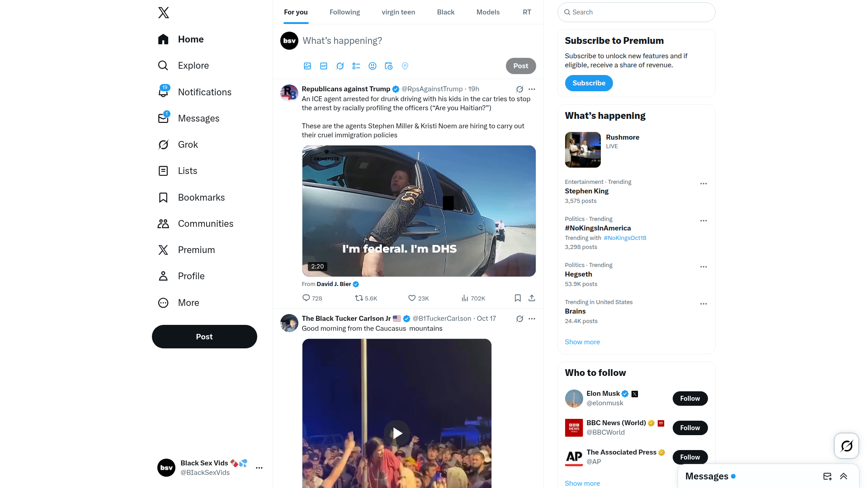Image resolution: width=868 pixels, height=488 pixels.
Task: Open more options for Stephen King trend
Action: click(x=703, y=184)
